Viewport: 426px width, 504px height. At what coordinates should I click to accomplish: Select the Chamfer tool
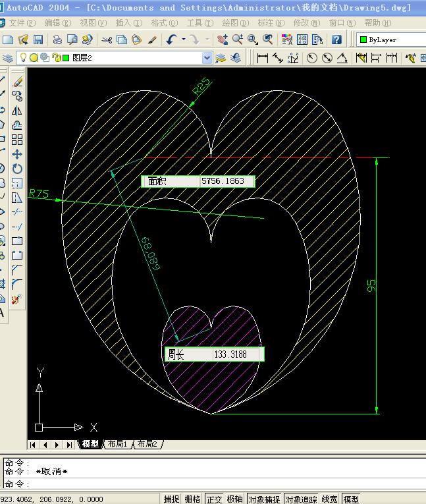[17, 269]
